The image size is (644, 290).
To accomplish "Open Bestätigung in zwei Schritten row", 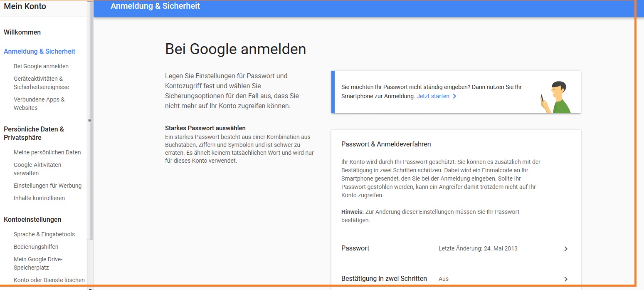I will (x=456, y=277).
